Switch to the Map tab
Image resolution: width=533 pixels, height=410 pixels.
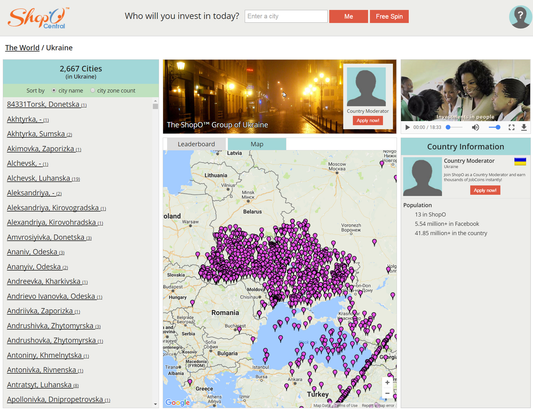tap(257, 144)
